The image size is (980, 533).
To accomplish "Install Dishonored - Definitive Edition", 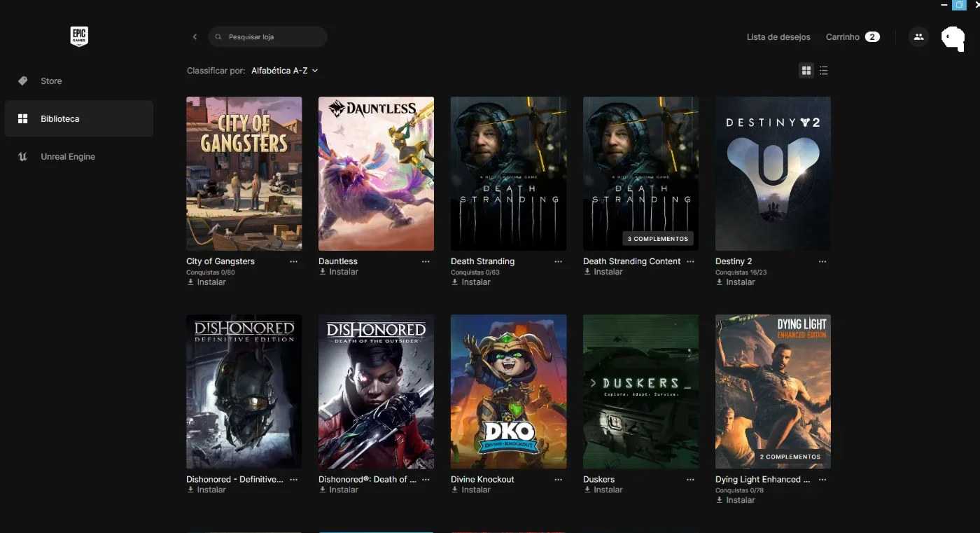I will 206,490.
